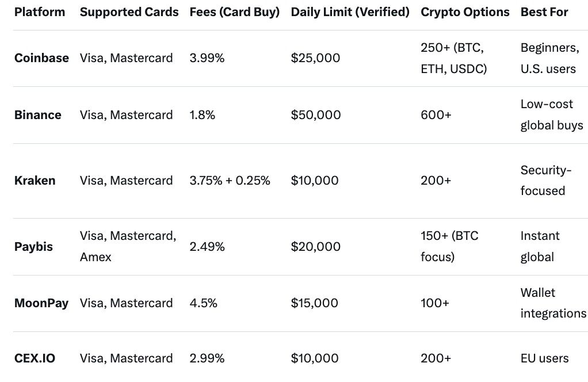588x382 pixels.
Task: Click the Daily Limit (Verified) header
Action: tap(350, 12)
